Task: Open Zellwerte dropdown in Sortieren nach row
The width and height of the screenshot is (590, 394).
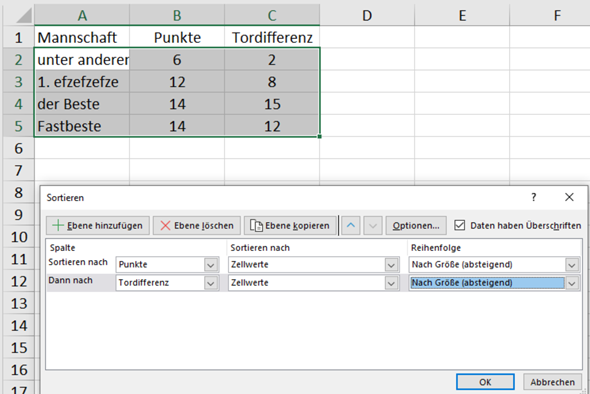Action: (391, 265)
